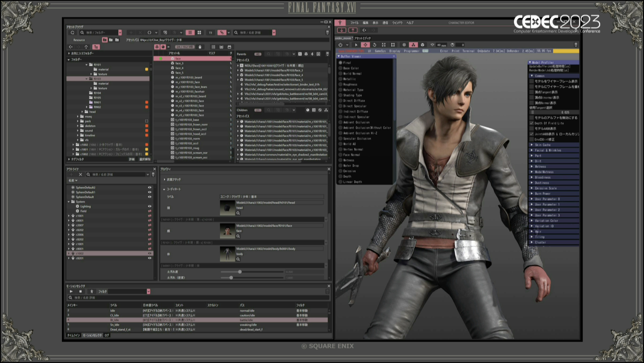Screen dimensions: 644x363
Task: Open the motion filter dropdown
Action: click(148, 291)
